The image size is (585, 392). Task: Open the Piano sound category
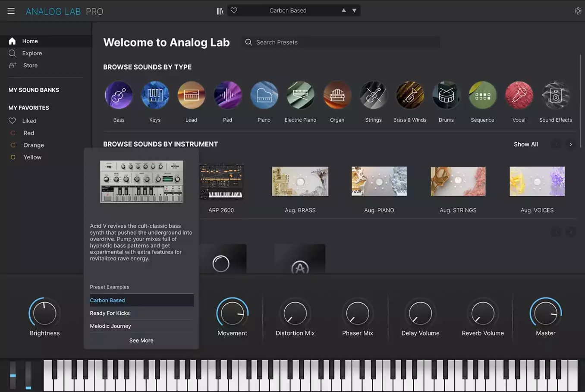pos(264,95)
